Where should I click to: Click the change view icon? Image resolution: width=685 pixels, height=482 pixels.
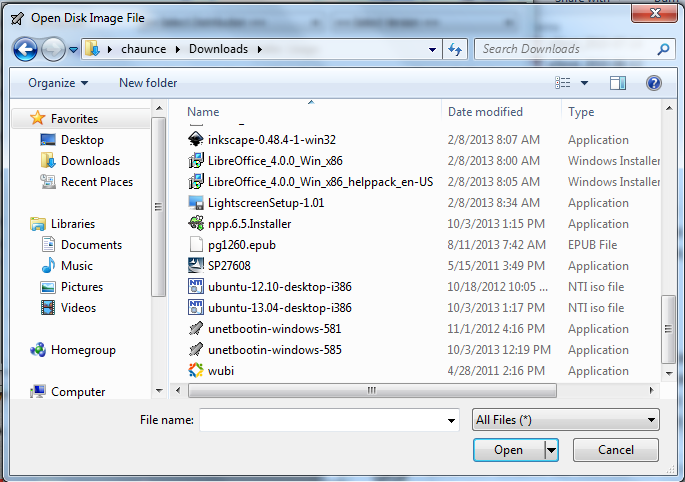563,83
